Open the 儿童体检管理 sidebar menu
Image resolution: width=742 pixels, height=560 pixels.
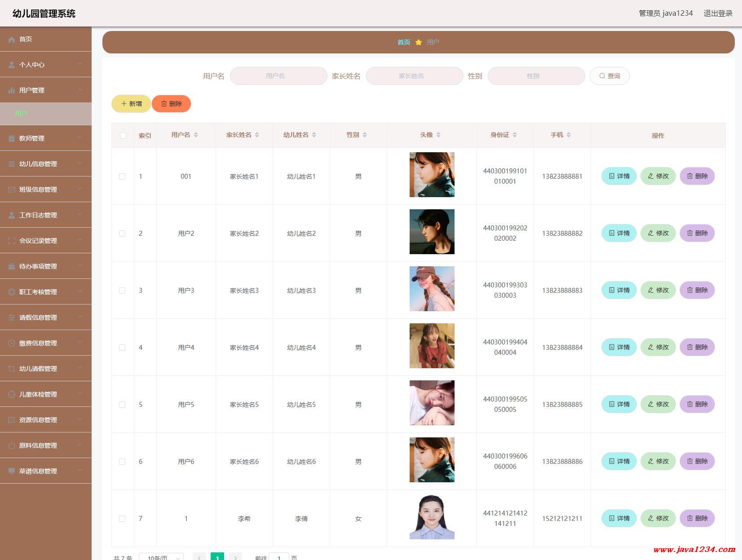[x=46, y=394]
